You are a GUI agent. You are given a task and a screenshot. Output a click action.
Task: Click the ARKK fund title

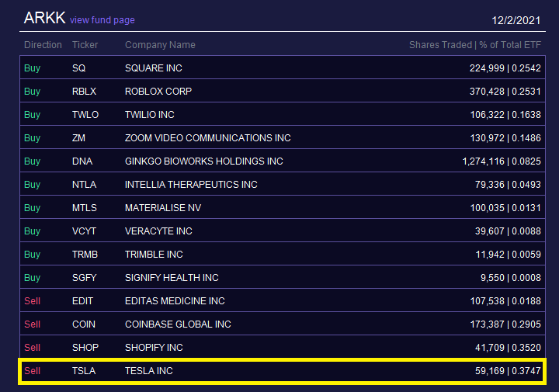(44, 18)
